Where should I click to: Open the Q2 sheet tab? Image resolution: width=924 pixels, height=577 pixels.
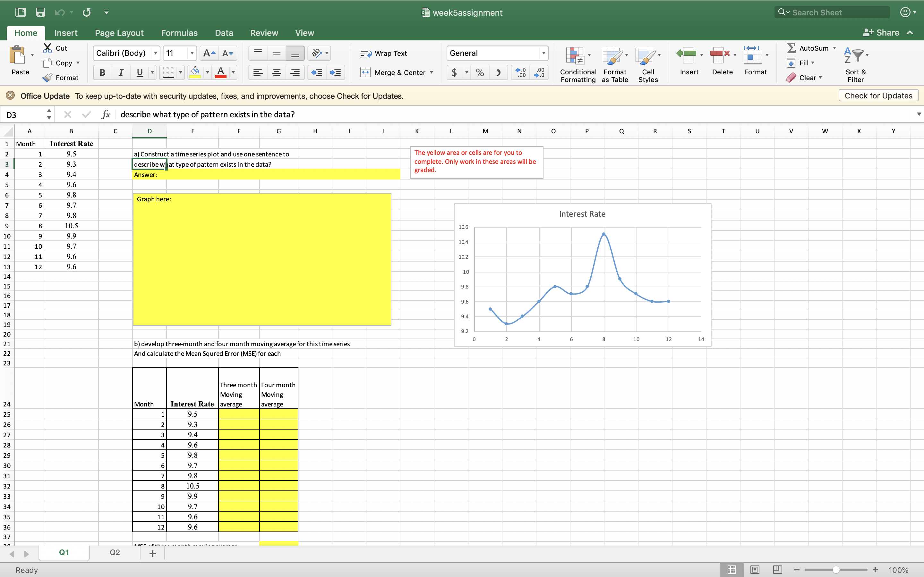tap(114, 552)
